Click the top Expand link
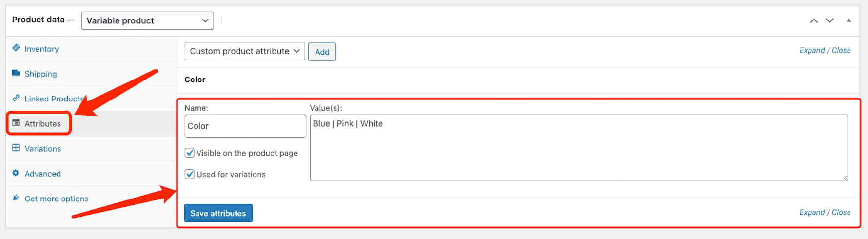868x239 pixels. point(812,50)
